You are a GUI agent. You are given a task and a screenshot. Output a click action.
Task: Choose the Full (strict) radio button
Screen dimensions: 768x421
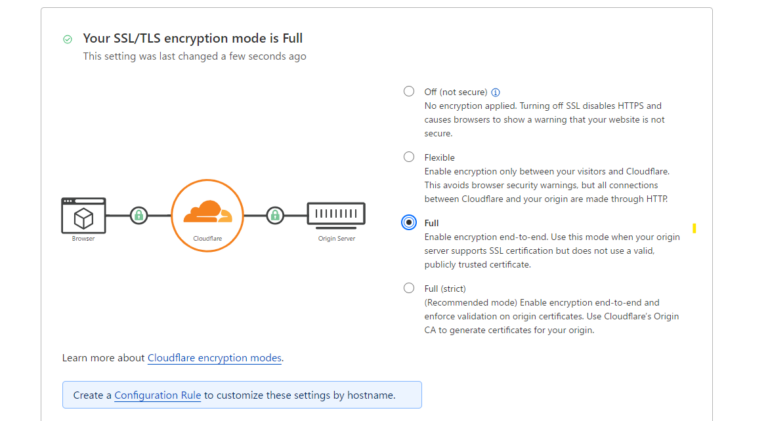pyautogui.click(x=409, y=288)
